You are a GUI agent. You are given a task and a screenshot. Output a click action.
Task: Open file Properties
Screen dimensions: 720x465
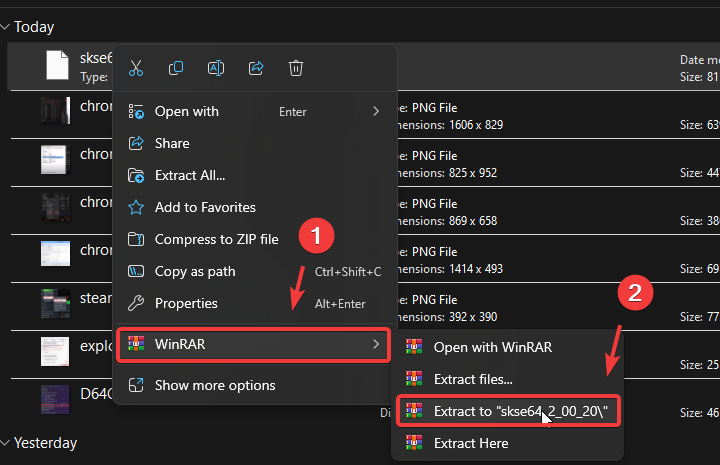pos(186,303)
